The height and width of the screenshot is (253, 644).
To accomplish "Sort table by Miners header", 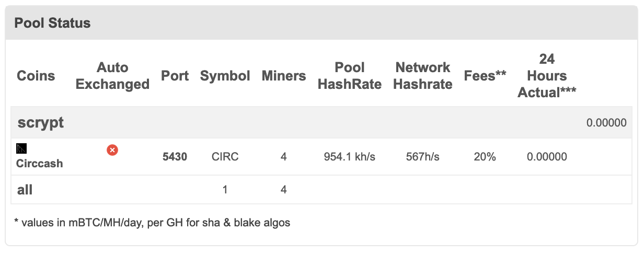I will [x=284, y=76].
